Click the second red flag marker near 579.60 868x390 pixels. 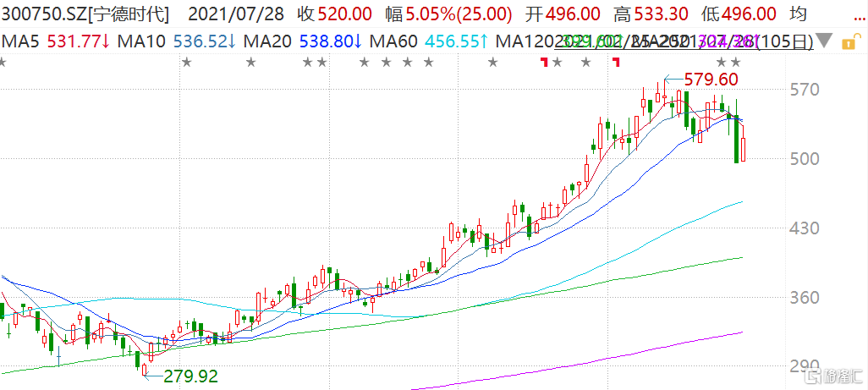point(616,62)
